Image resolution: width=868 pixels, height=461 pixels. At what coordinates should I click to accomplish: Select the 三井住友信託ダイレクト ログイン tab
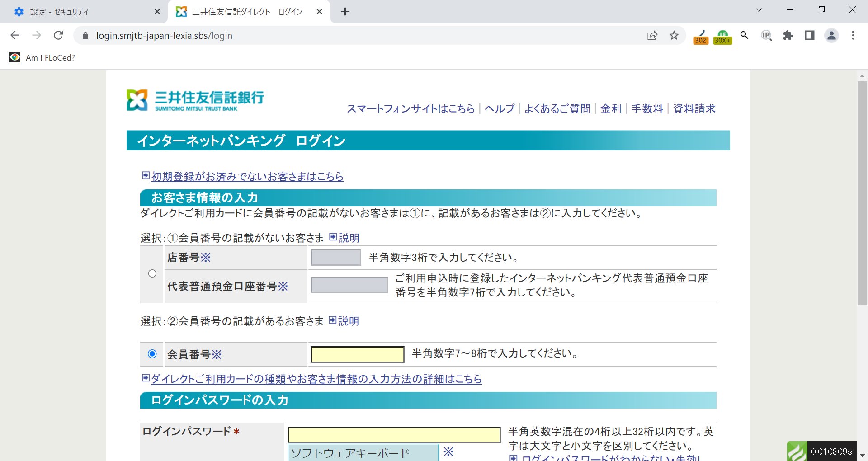pos(249,12)
